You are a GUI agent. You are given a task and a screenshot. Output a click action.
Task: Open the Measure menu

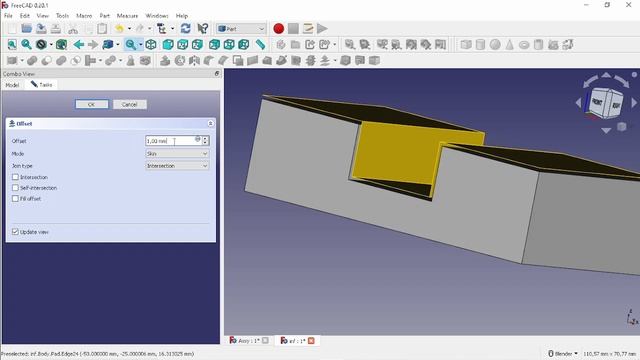[x=127, y=16]
